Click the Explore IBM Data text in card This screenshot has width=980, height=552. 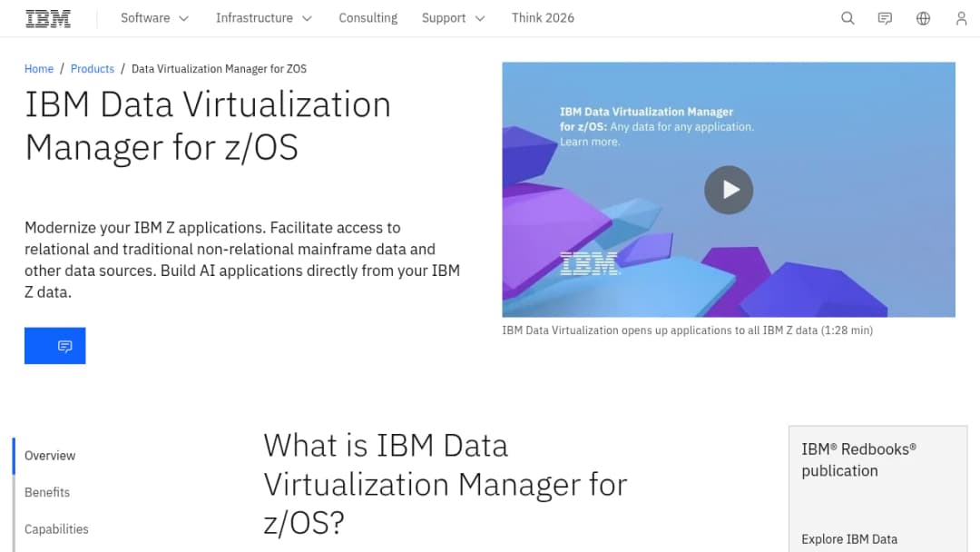pos(849,539)
